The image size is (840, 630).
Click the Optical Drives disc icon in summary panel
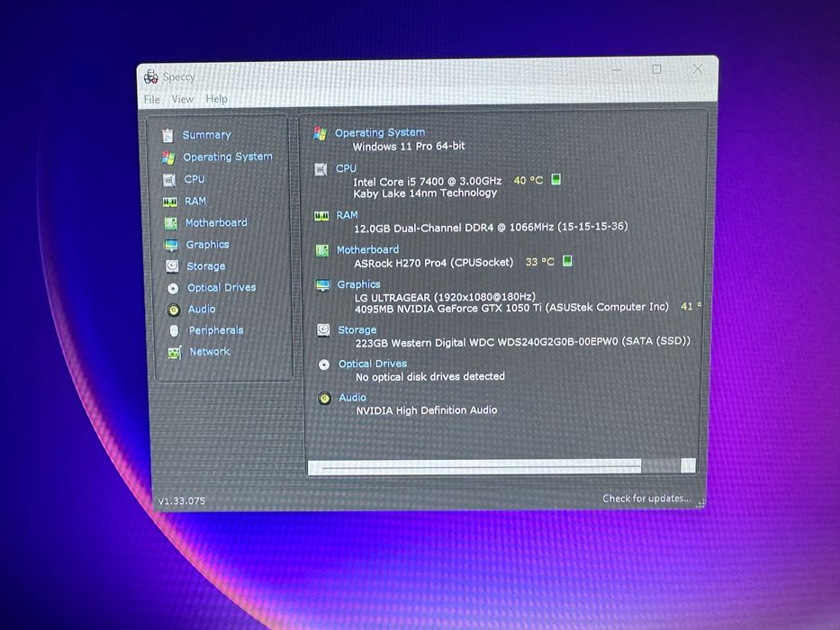tap(324, 364)
